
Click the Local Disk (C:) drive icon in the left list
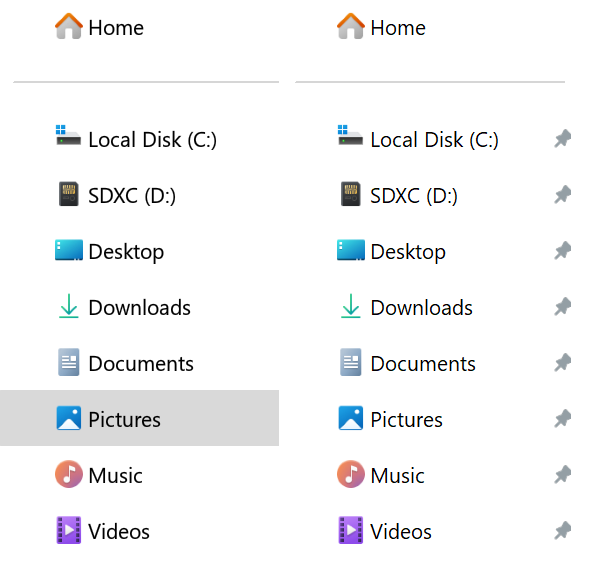point(68,138)
